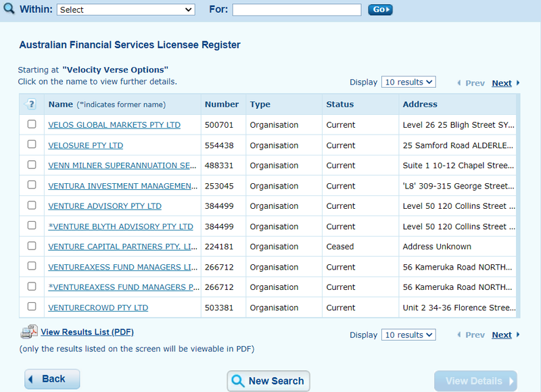Open the Within Select dropdown
Screen dimensions: 541x392
click(126, 9)
